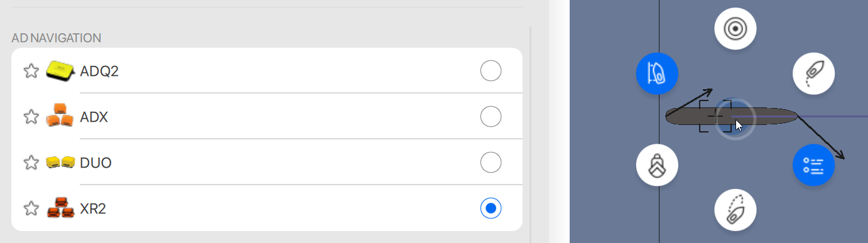Image resolution: width=868 pixels, height=243 pixels.
Task: Favorite ADQ2 with its star icon
Action: tap(31, 71)
